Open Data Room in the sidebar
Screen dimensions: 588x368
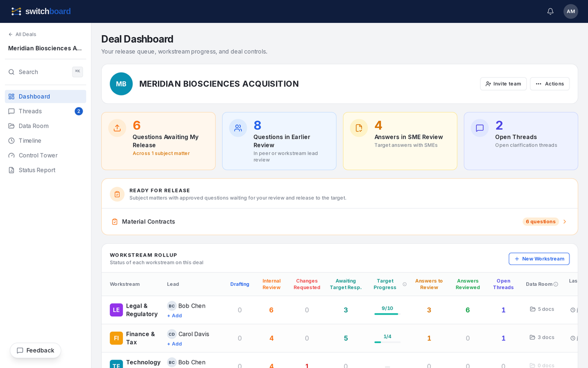point(45,126)
